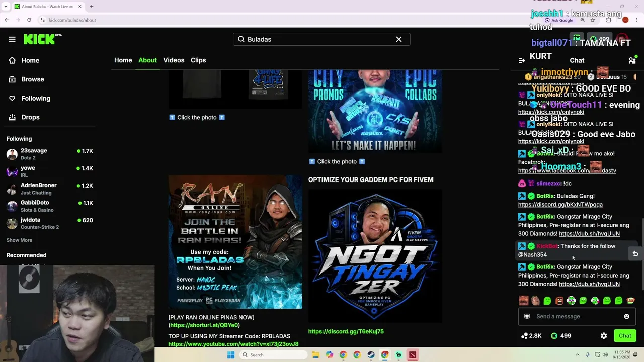The width and height of the screenshot is (644, 362).
Task: Select the About tab
Action: (x=147, y=60)
